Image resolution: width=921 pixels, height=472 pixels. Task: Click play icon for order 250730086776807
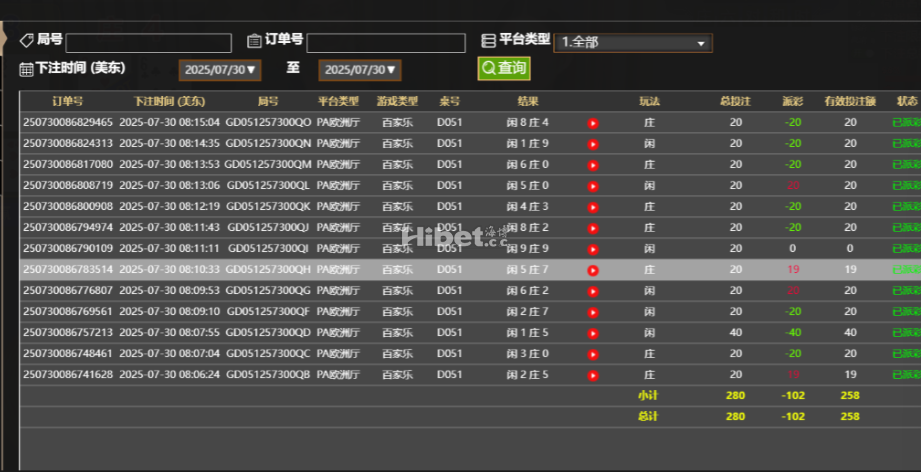pos(592,291)
